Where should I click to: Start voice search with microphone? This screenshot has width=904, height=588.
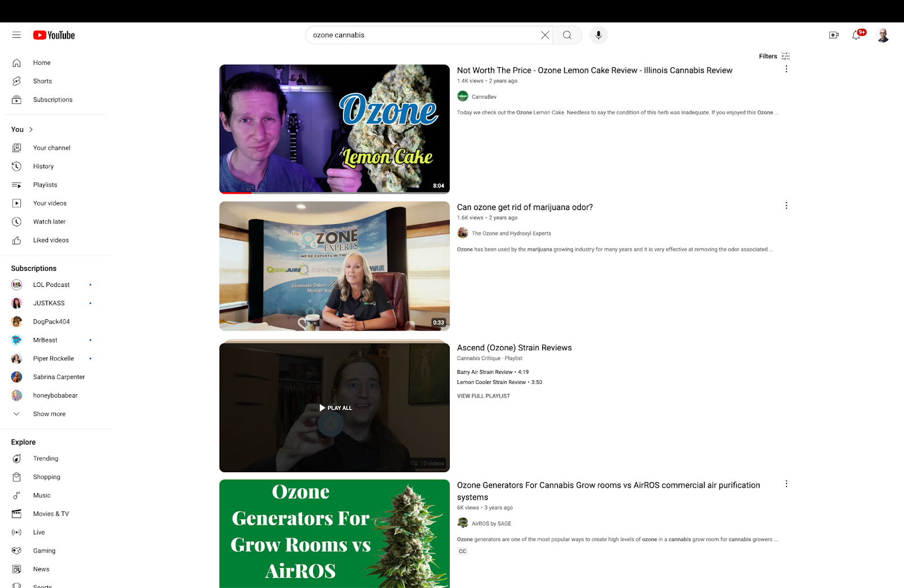tap(598, 35)
